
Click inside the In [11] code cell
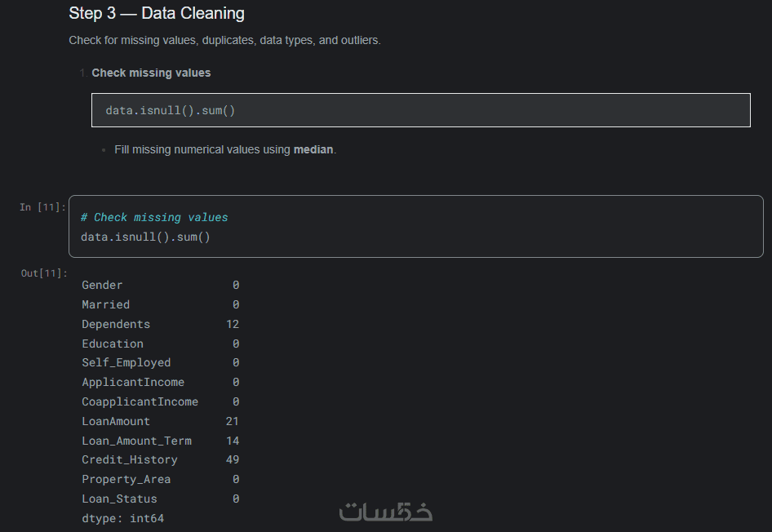[x=416, y=226]
